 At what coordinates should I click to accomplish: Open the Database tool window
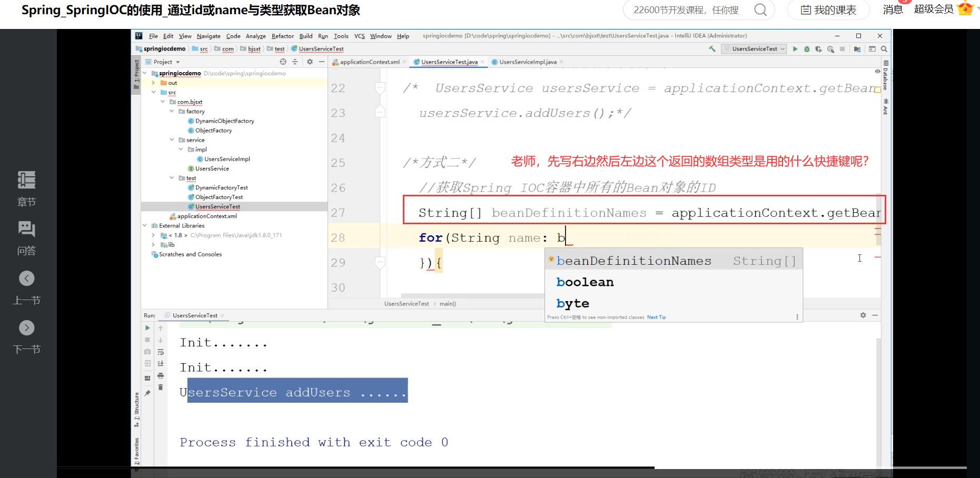point(886,75)
